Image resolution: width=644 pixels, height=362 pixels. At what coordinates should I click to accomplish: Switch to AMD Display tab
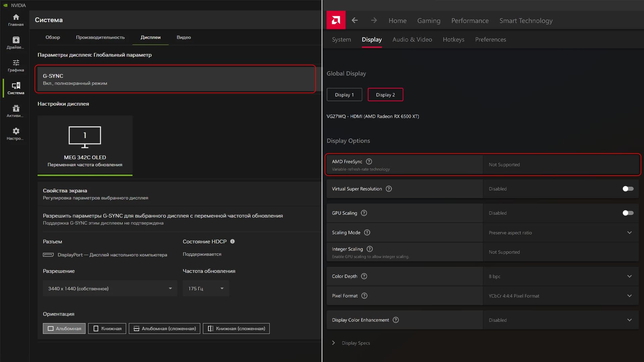coord(372,40)
